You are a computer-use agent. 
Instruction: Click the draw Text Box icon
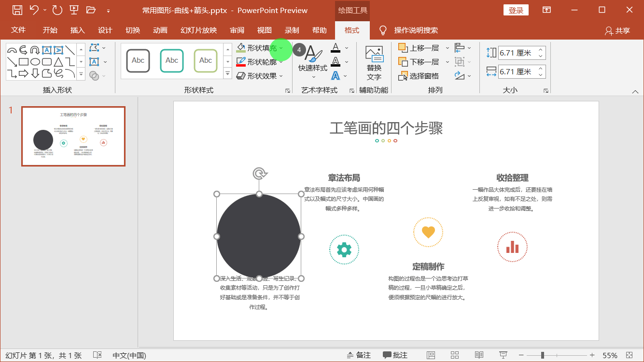coord(94,62)
